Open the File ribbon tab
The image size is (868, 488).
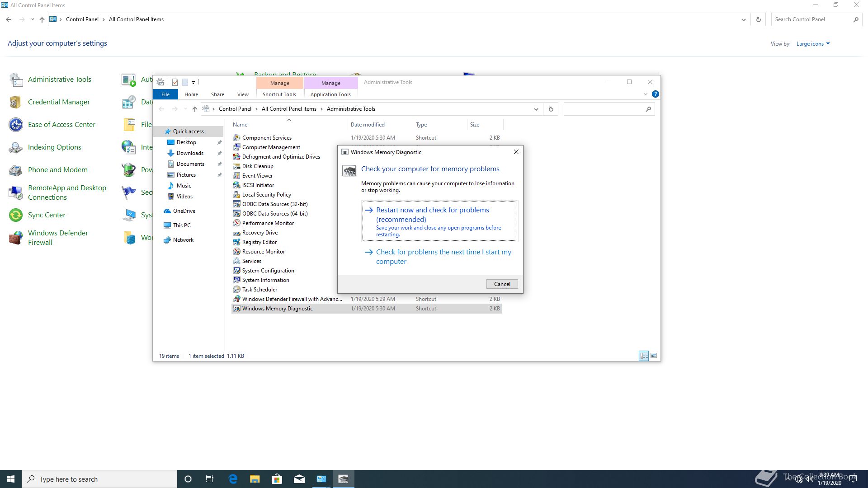pyautogui.click(x=165, y=94)
